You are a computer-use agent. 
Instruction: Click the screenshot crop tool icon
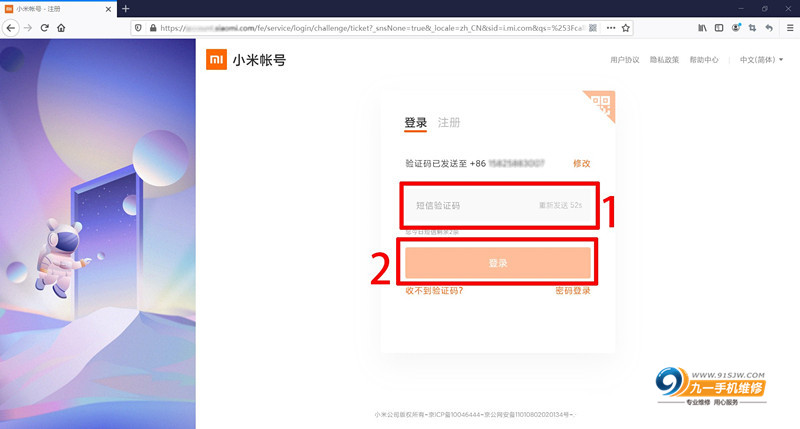752,28
